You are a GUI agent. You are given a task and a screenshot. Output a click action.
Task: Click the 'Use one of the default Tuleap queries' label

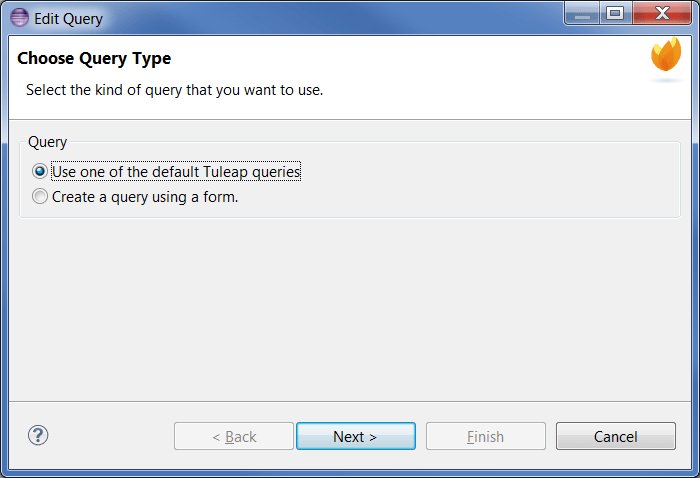pos(176,172)
